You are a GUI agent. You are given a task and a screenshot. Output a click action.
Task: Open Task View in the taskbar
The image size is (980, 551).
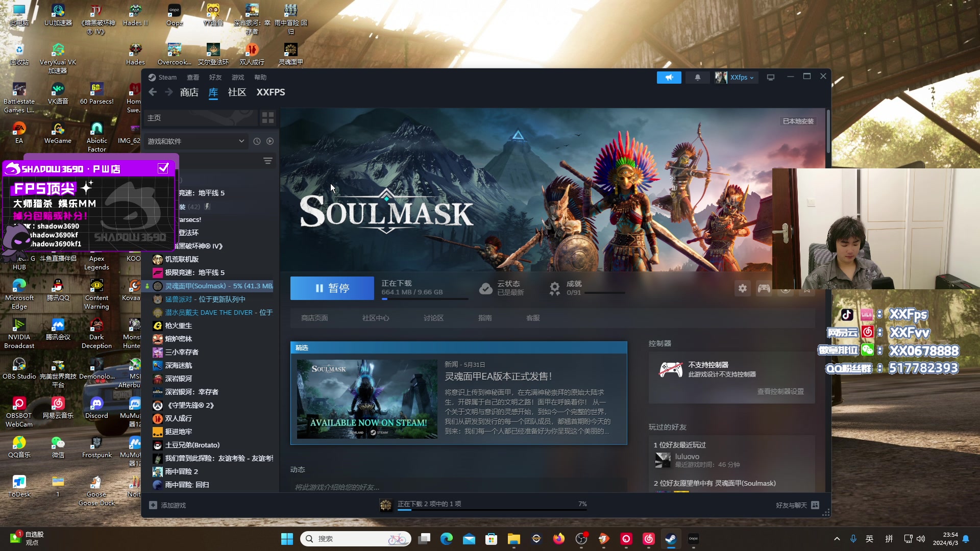[424, 539]
